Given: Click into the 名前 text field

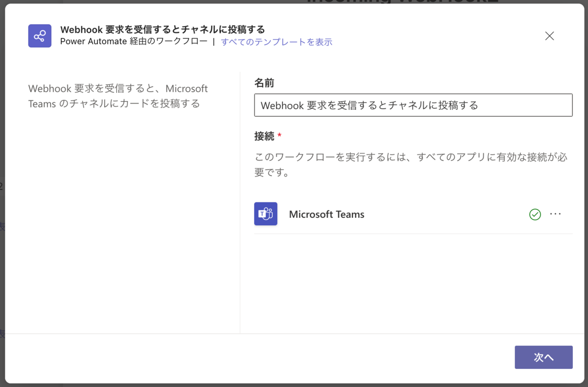Looking at the screenshot, I should (x=414, y=105).
